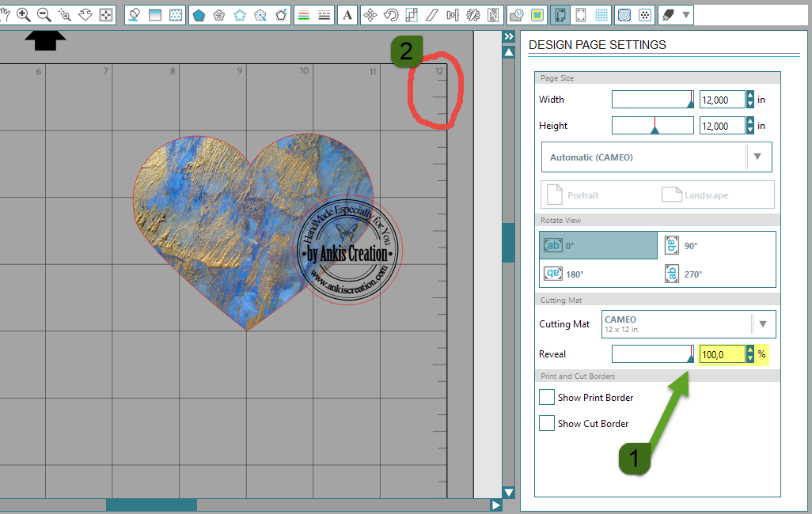Image resolution: width=812 pixels, height=514 pixels.
Task: Open the Cutting Mat CAMEO dropdown
Action: [x=689, y=324]
